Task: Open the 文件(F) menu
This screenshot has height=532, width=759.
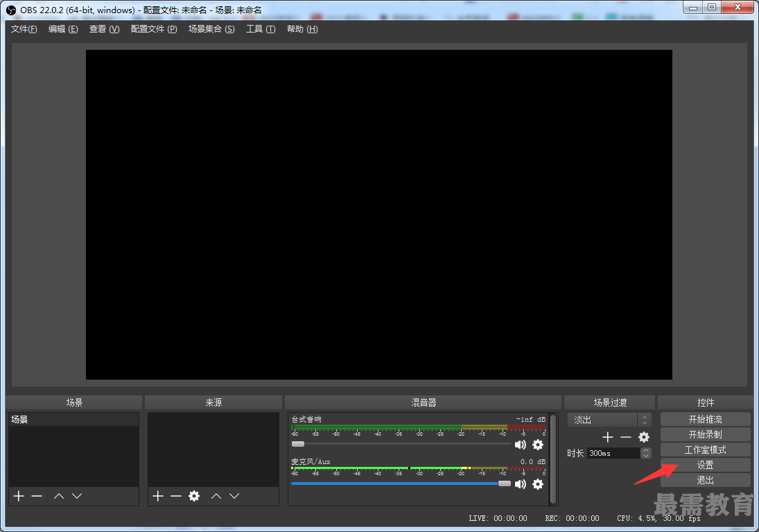Action: tap(24, 29)
